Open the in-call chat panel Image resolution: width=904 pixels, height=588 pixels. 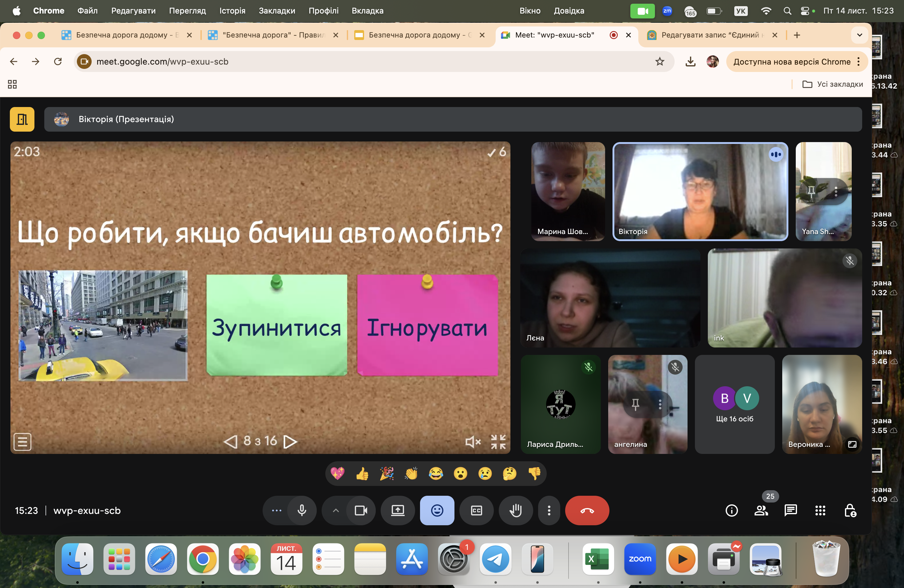click(x=791, y=511)
